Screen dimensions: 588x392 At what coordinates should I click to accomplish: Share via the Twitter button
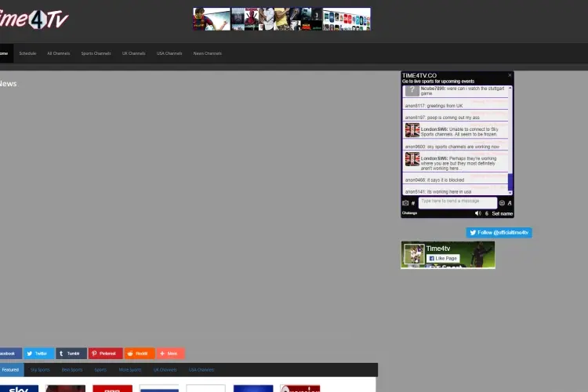pos(39,354)
